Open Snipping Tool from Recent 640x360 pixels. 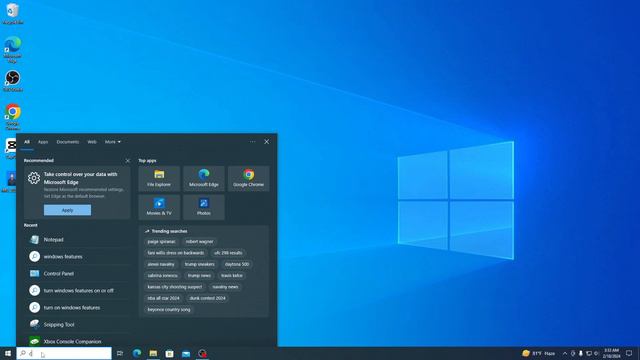click(78, 324)
